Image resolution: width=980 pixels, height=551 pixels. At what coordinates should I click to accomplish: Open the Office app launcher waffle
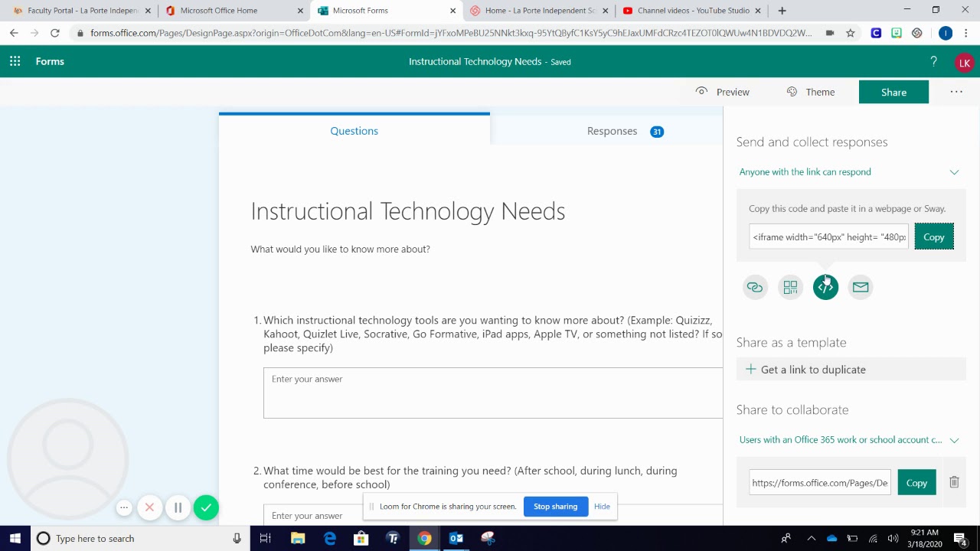(15, 61)
